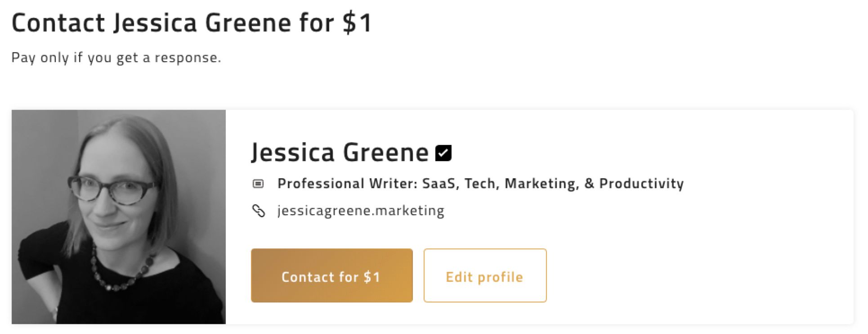The height and width of the screenshot is (334, 868).
Task: Open Jessica Greene's black-and-white profile photo
Action: coord(119,217)
